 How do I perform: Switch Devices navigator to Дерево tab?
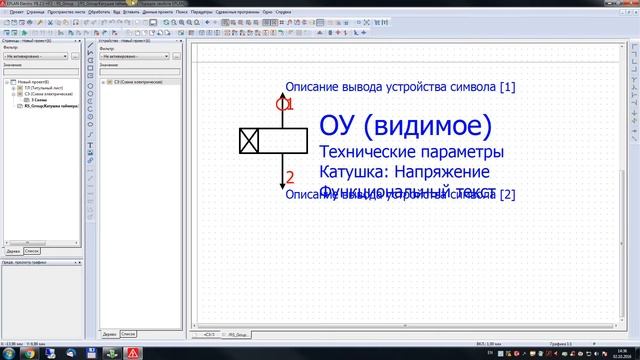click(x=109, y=334)
